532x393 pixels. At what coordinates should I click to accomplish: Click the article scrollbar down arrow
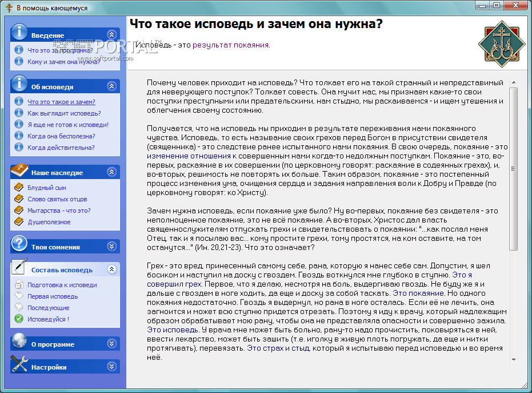pos(514,359)
